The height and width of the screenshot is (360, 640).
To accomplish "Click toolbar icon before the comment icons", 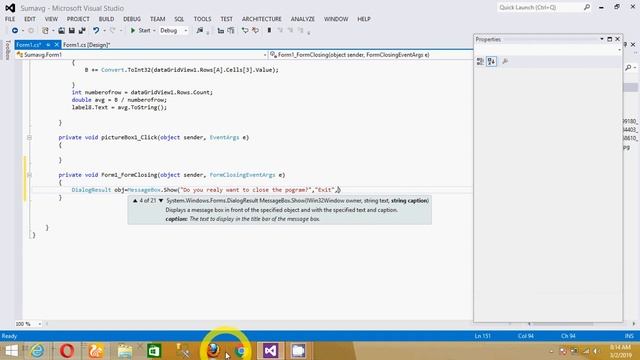I will tap(231, 31).
